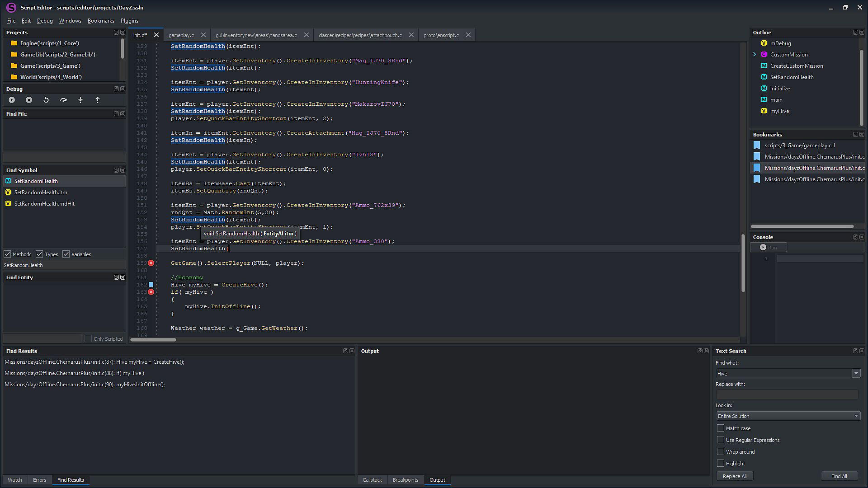Start debugging with the play icon
868x488 pixels.
point(12,100)
